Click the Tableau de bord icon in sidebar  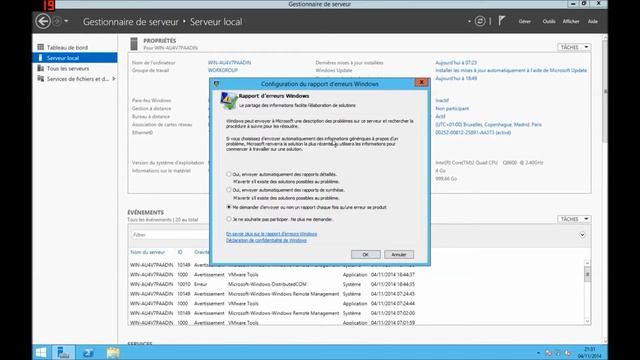pyautogui.click(x=40, y=47)
